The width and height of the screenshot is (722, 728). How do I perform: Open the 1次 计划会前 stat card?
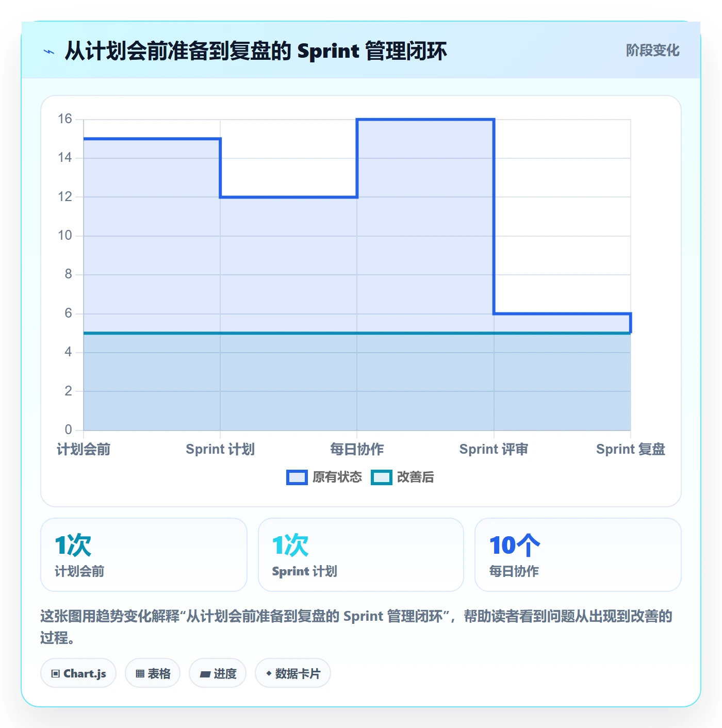coord(144,555)
